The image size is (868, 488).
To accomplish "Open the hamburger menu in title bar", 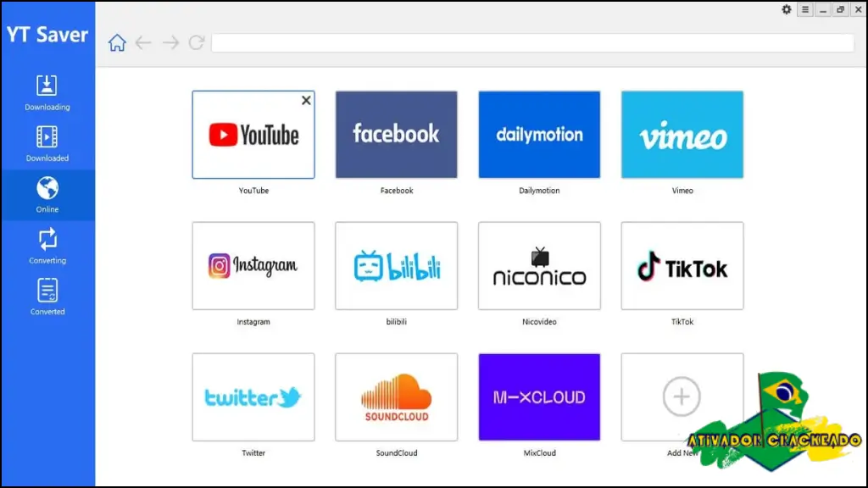I will click(x=805, y=9).
